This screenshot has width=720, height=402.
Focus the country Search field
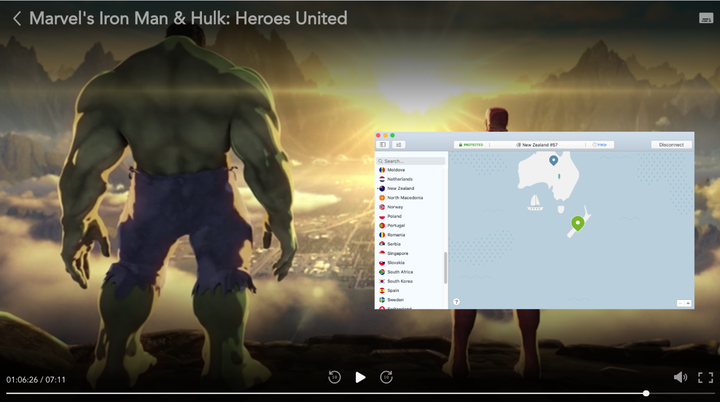[x=411, y=161]
